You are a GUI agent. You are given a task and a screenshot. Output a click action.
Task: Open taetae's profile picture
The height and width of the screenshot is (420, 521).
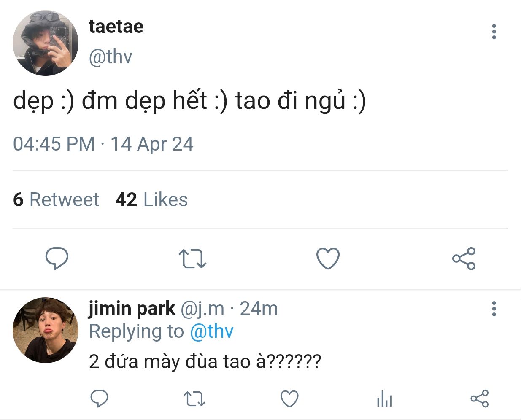46,43
